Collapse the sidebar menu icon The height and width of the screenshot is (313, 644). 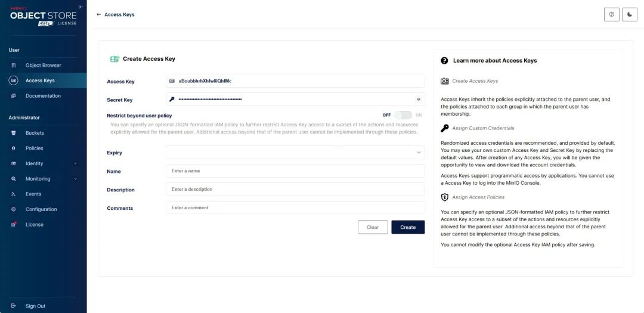[80, 7]
